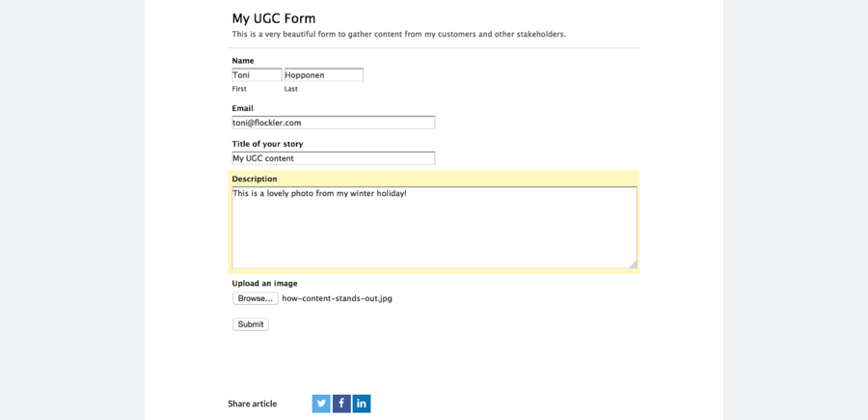Focus the First name field containing Toni
The height and width of the screenshot is (420, 868).
257,74
